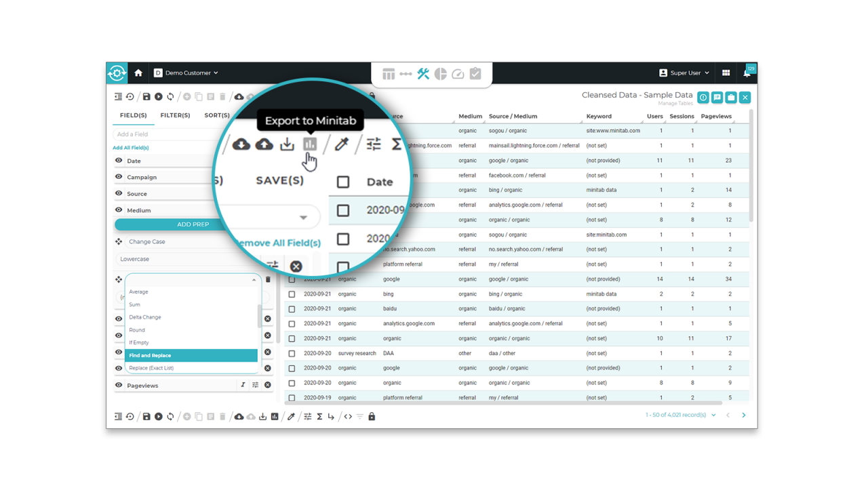Click the Add All Field(s) link

pos(131,147)
